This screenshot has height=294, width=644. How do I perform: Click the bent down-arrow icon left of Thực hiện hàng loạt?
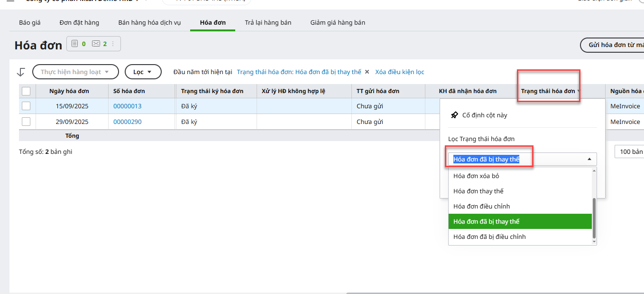coord(20,72)
